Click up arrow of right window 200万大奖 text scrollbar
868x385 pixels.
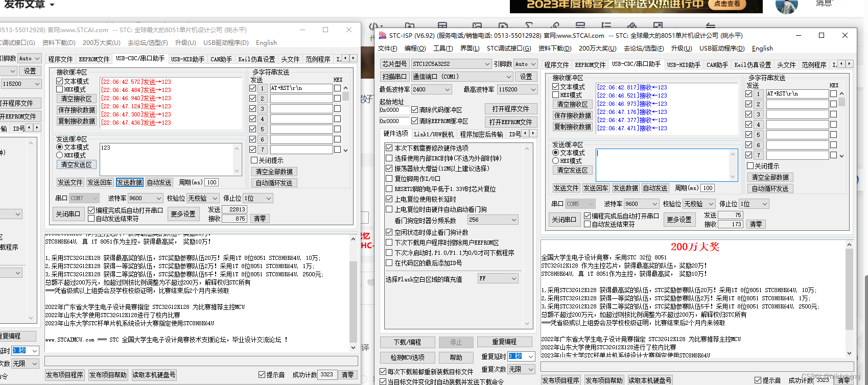pos(849,245)
